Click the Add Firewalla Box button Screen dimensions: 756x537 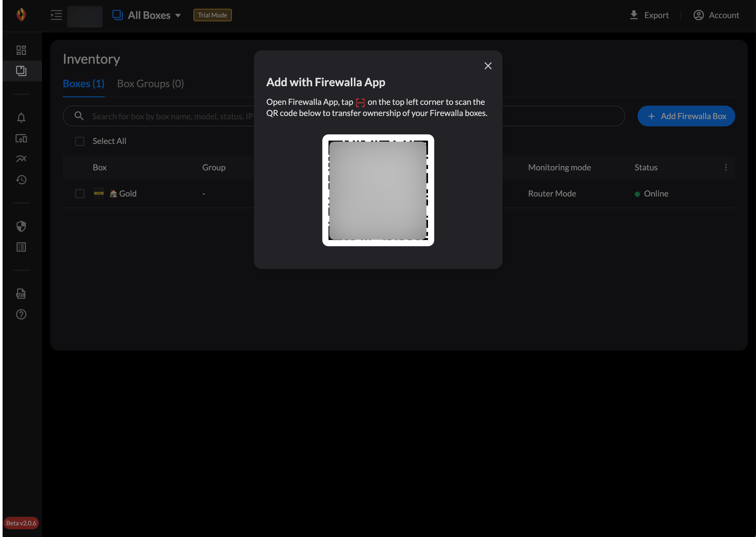click(x=686, y=116)
